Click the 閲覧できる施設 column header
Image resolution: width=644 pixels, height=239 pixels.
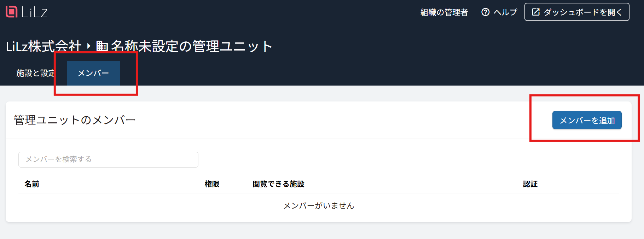278,184
